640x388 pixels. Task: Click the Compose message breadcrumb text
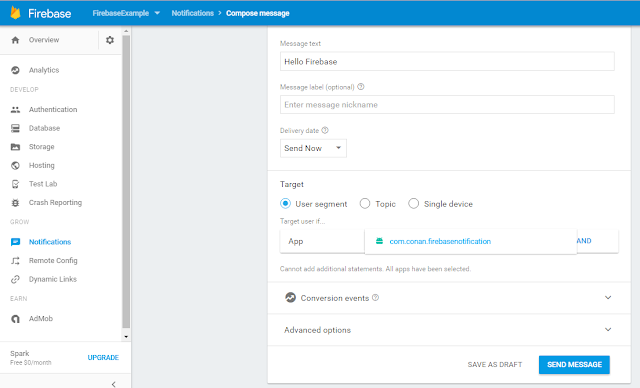[x=258, y=13]
